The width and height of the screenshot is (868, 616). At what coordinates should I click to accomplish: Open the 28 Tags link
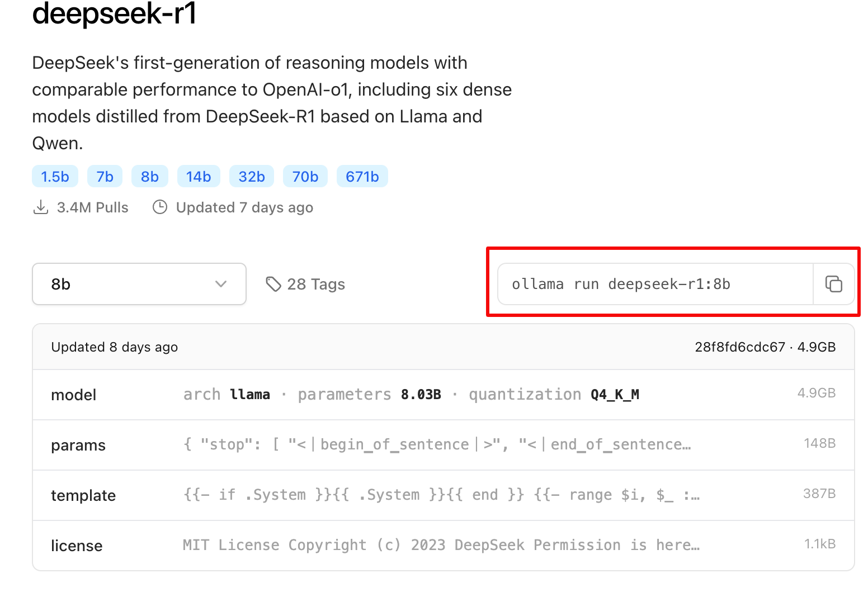click(x=315, y=284)
